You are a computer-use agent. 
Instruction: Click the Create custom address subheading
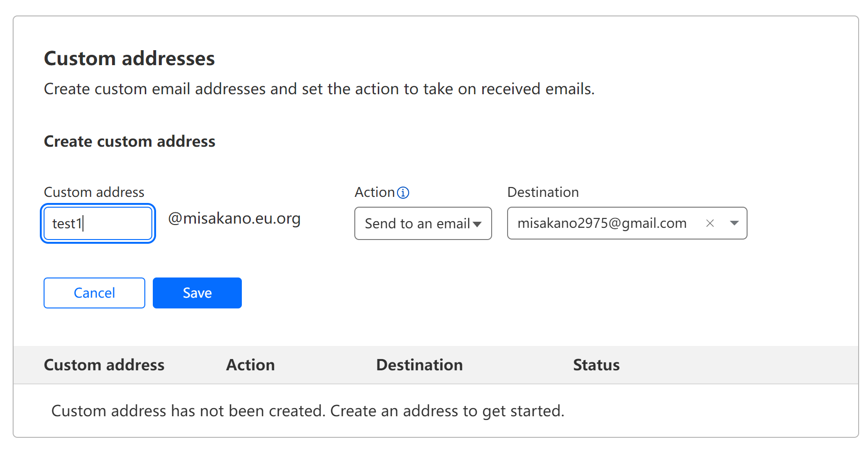[130, 142]
